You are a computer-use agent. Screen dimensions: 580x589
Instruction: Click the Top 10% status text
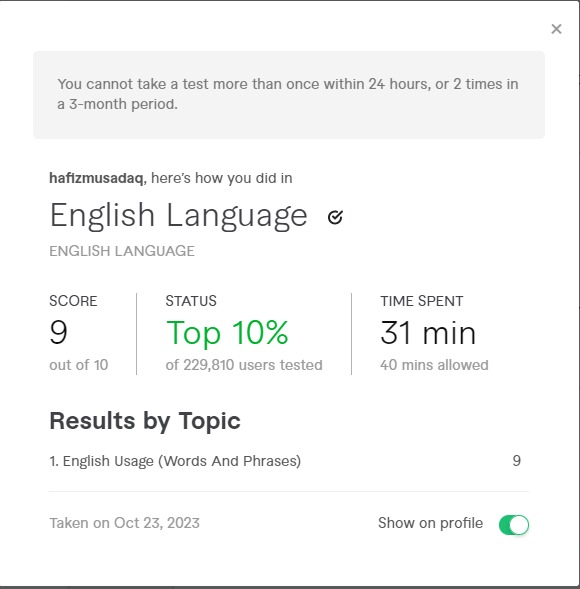[227, 332]
